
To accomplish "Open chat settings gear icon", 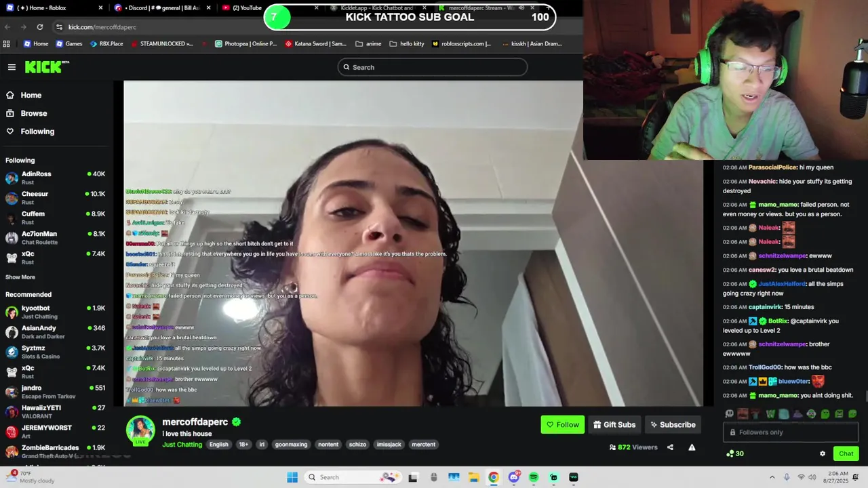I will click(823, 453).
